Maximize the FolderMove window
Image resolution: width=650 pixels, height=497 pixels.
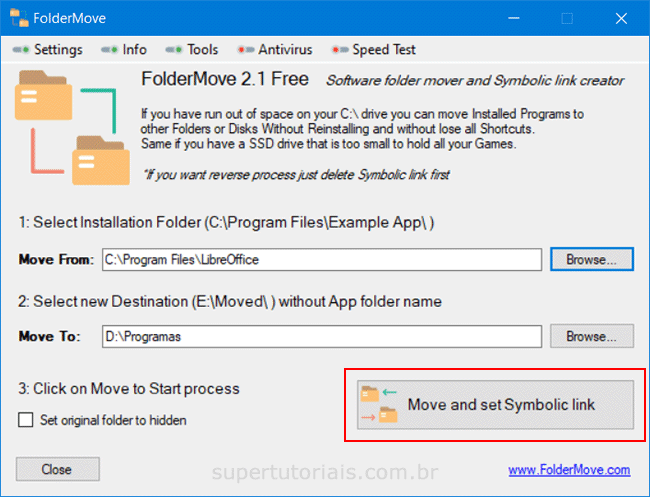tap(567, 18)
